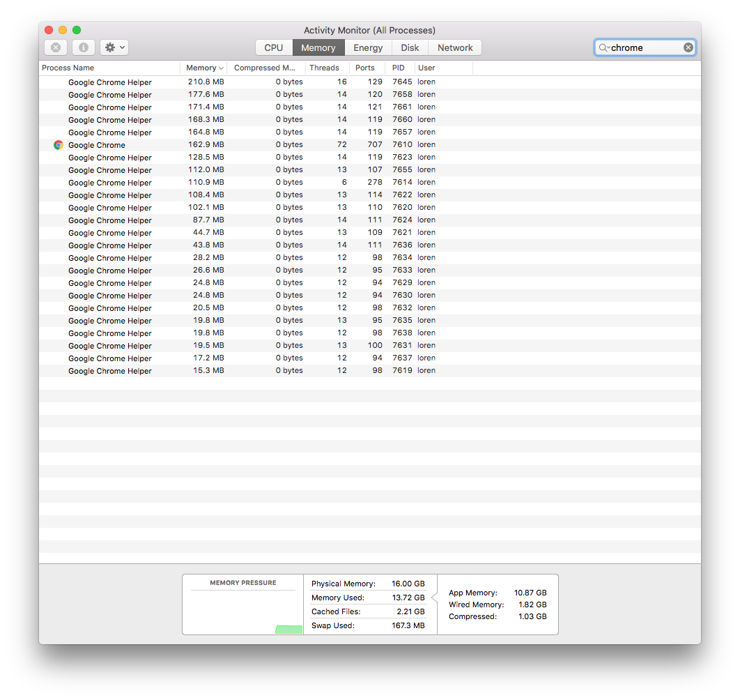Viewport: 740px width, 700px height.
Task: Select the Google Chrome process with PID 7610
Action: click(x=370, y=145)
